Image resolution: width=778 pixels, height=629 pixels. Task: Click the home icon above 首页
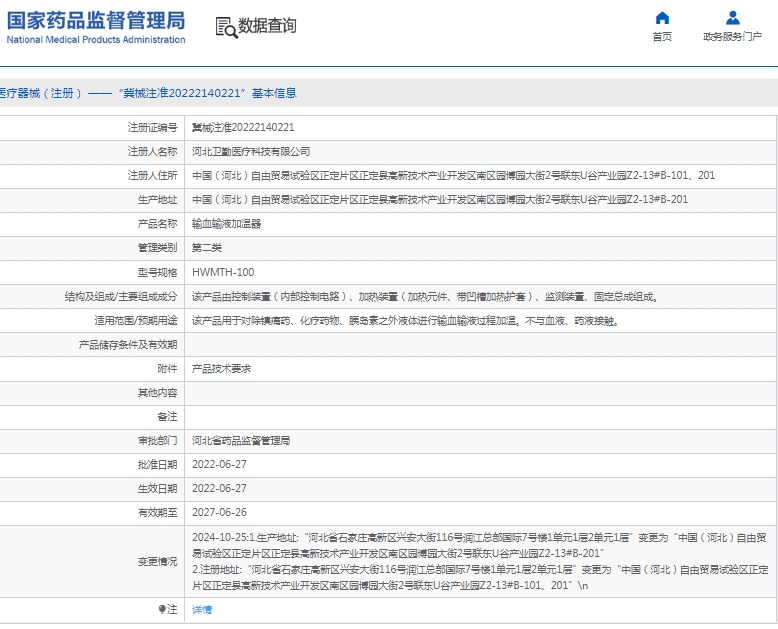pyautogui.click(x=662, y=18)
